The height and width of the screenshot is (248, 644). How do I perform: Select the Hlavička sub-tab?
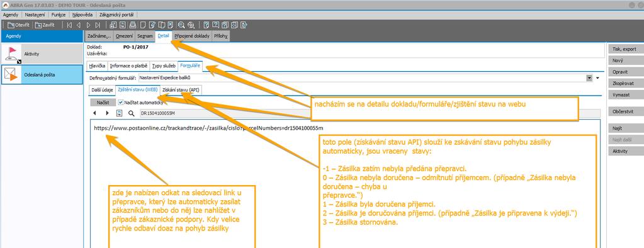tap(98, 65)
